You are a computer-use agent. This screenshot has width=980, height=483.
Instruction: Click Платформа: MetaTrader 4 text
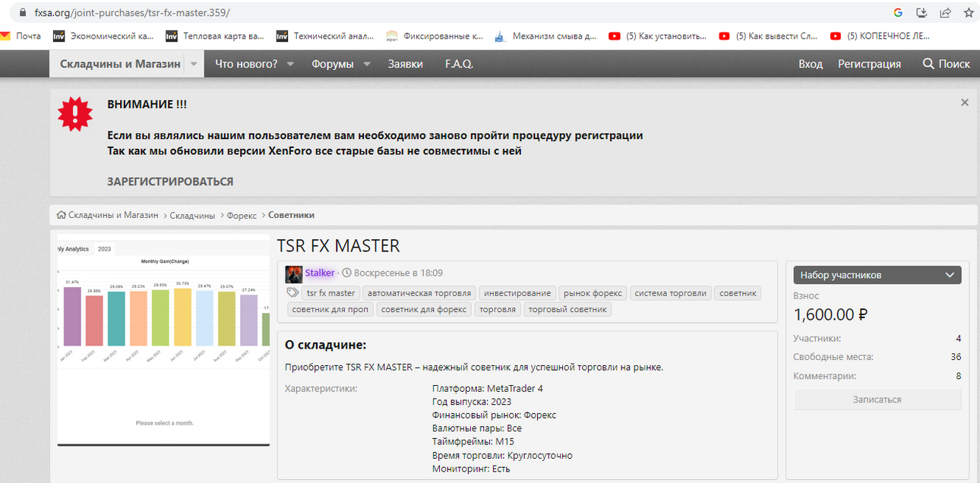(488, 389)
